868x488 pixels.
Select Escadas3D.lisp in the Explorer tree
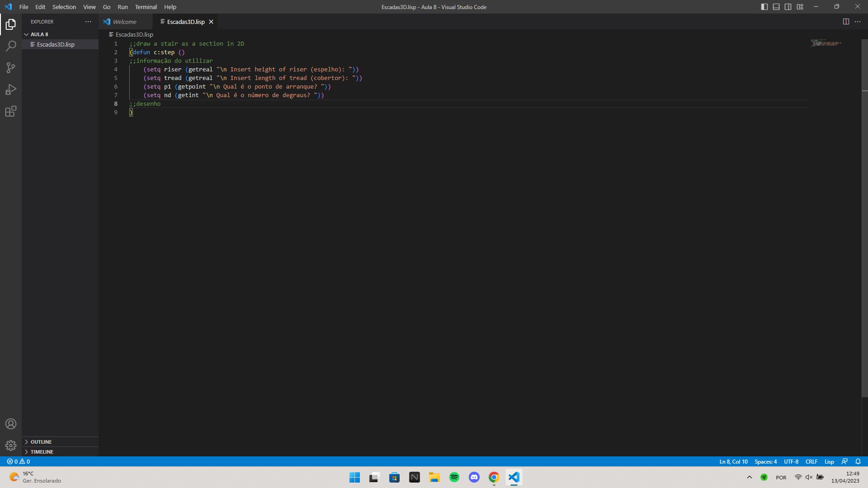pos(60,44)
